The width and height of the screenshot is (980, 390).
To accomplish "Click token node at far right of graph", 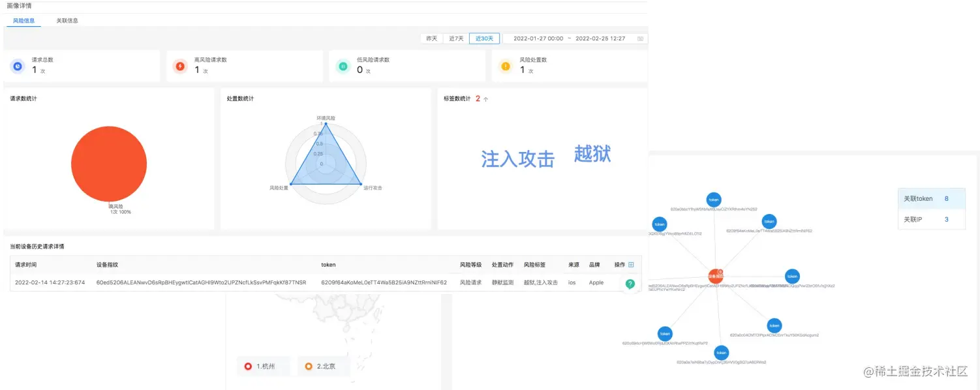I will [792, 277].
